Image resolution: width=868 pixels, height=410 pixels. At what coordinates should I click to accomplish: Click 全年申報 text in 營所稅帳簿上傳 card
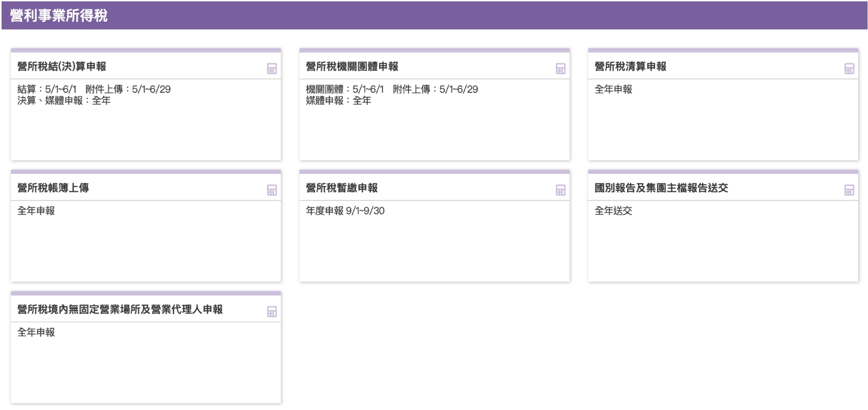coord(36,211)
